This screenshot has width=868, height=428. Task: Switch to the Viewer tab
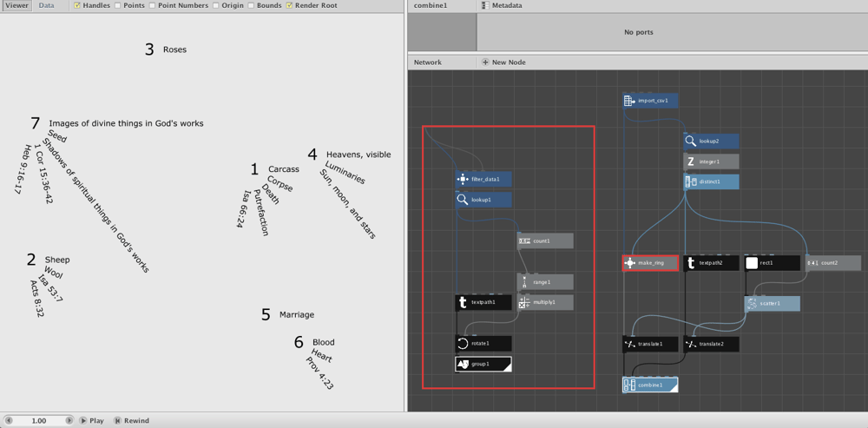coord(16,5)
